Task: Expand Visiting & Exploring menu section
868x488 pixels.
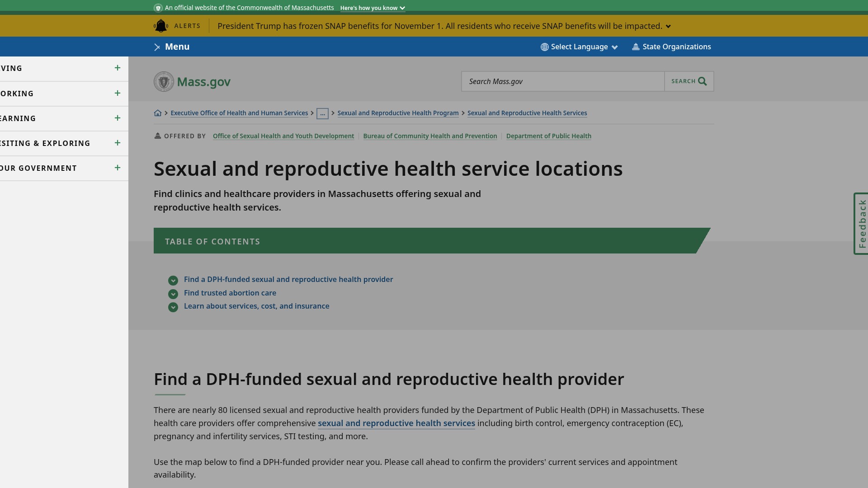Action: pyautogui.click(x=118, y=143)
